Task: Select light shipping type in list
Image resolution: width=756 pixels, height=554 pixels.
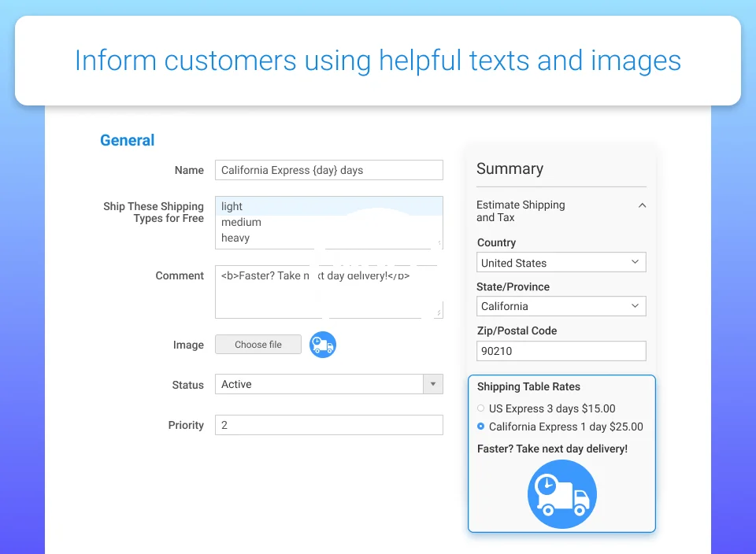Action: [232, 206]
